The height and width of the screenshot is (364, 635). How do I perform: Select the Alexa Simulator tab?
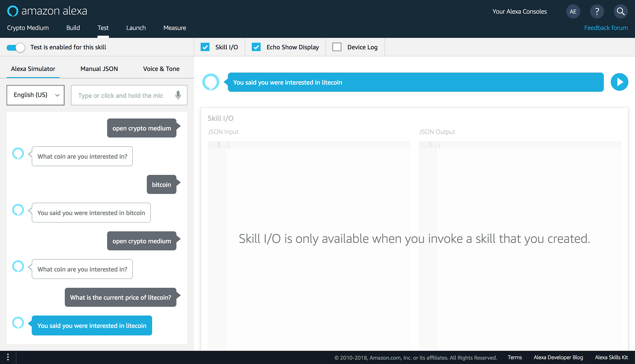click(33, 69)
